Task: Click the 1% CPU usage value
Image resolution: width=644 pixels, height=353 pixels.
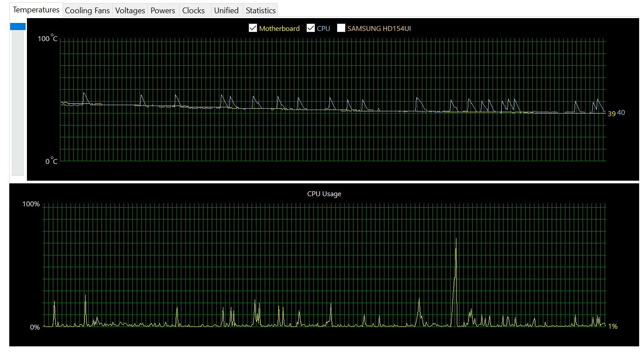Action: pyautogui.click(x=613, y=326)
